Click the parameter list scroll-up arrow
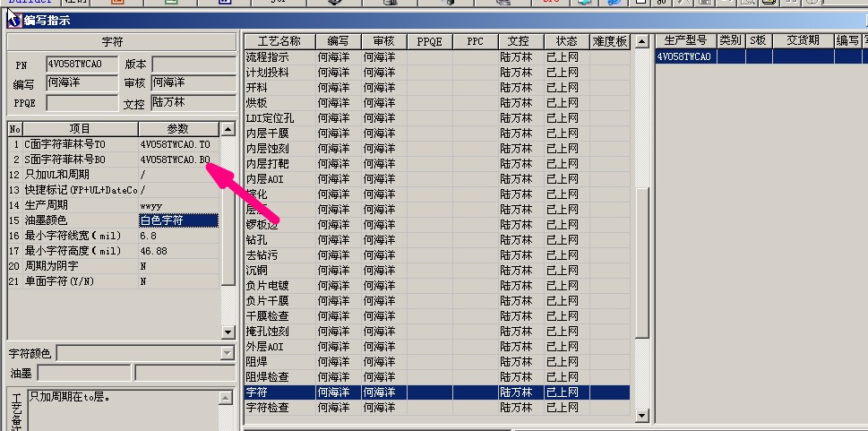The image size is (868, 431). pos(228,129)
